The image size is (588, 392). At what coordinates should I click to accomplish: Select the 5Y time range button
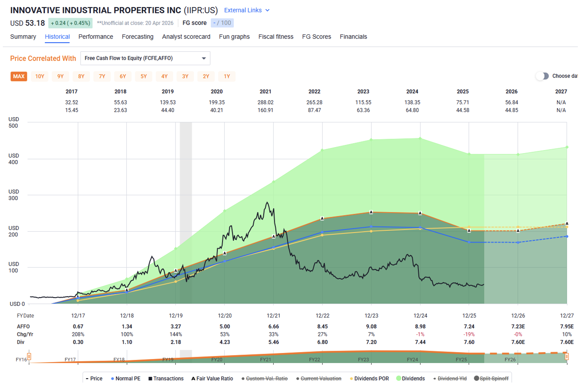pyautogui.click(x=143, y=76)
